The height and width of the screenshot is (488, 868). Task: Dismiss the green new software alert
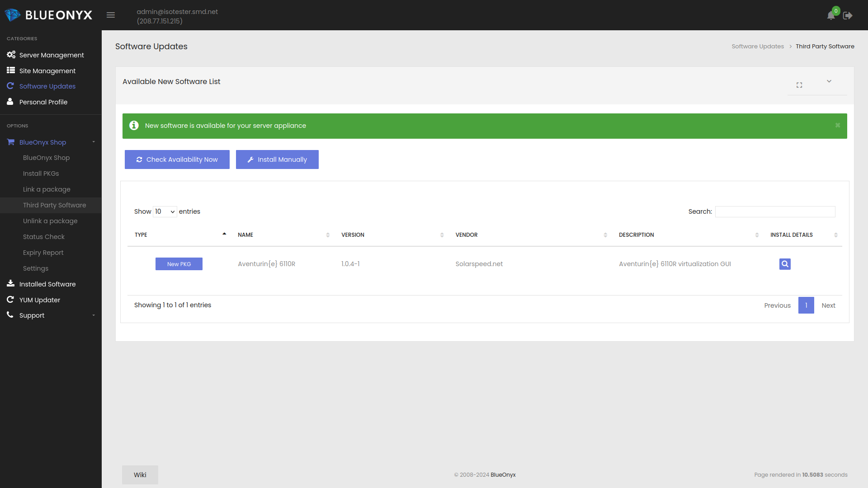coord(838,126)
